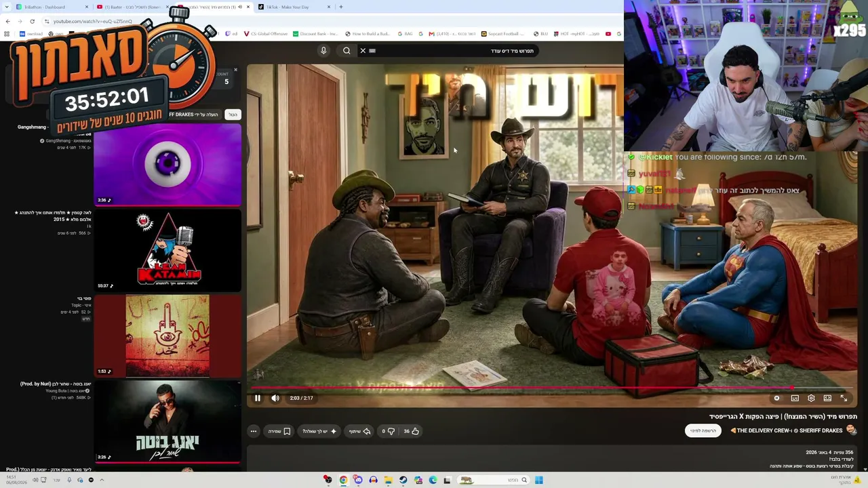Open the red hand 1:53 video thumbnail

pos(167,335)
